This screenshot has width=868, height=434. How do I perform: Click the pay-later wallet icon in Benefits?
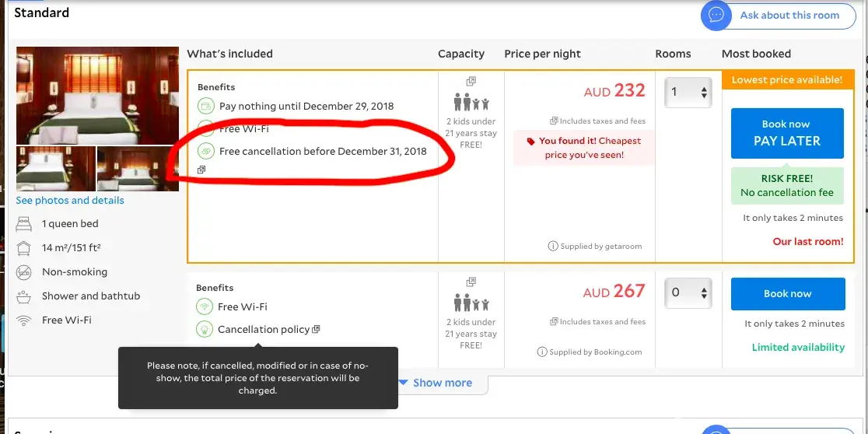[x=206, y=107]
